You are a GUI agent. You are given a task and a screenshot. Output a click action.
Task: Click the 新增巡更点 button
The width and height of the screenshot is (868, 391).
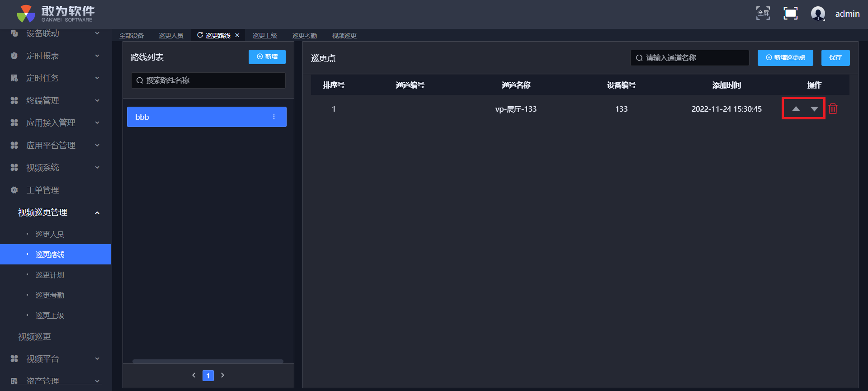785,58
